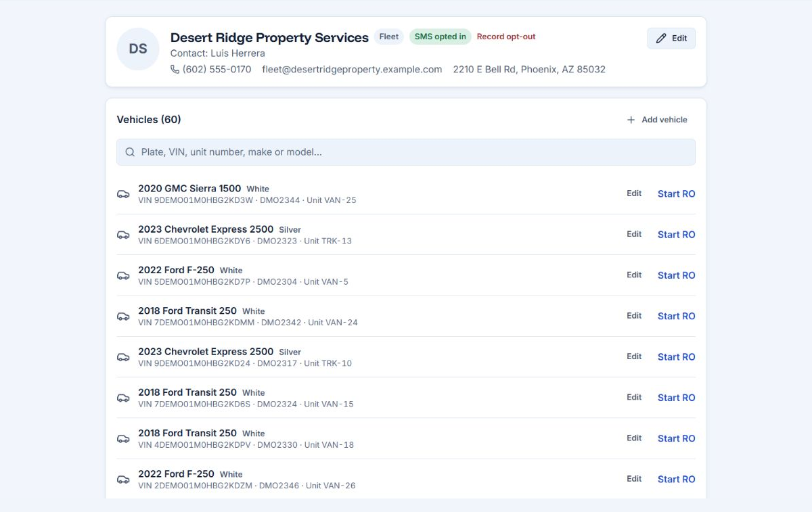Click the pencil icon in the Edit button
This screenshot has width=812, height=512.
click(x=661, y=39)
